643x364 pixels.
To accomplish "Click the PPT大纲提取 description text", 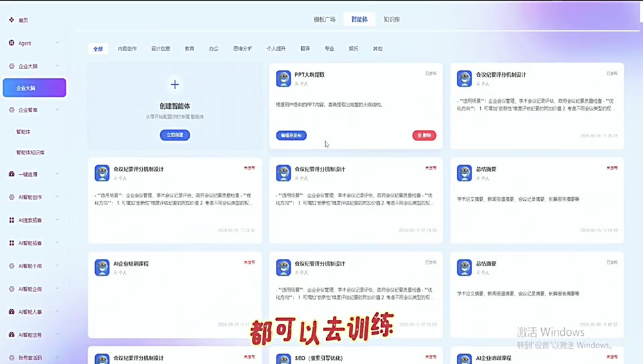I will point(330,105).
